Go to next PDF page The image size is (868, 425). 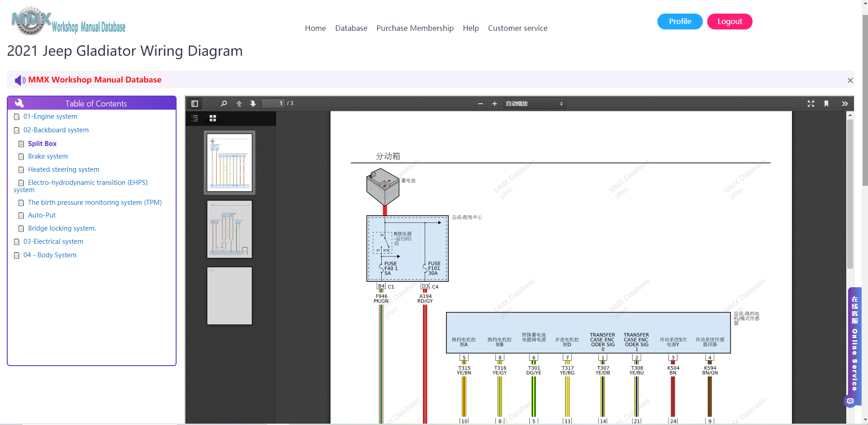253,104
